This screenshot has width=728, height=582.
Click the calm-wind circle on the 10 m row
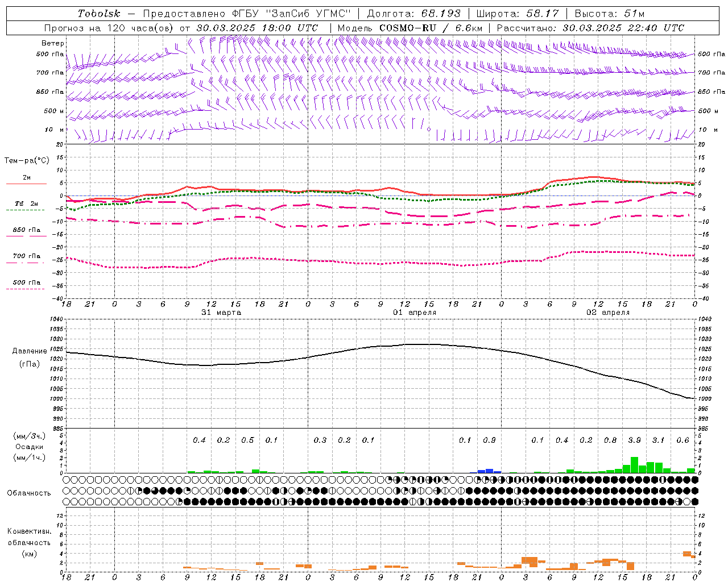coord(429,129)
